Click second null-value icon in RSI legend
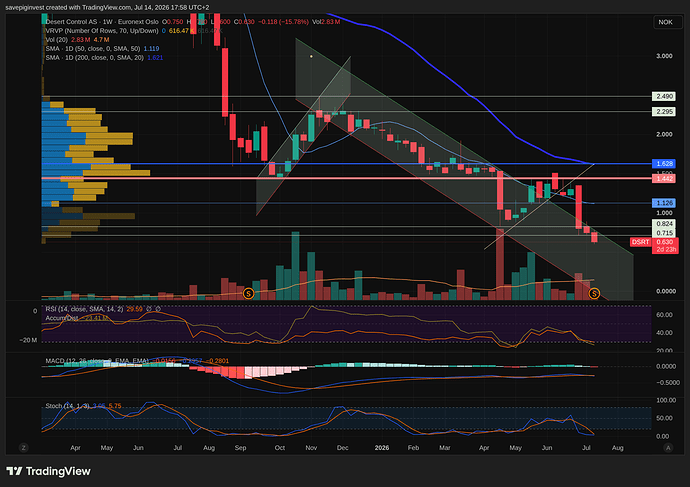This screenshot has width=690, height=487. (x=158, y=309)
